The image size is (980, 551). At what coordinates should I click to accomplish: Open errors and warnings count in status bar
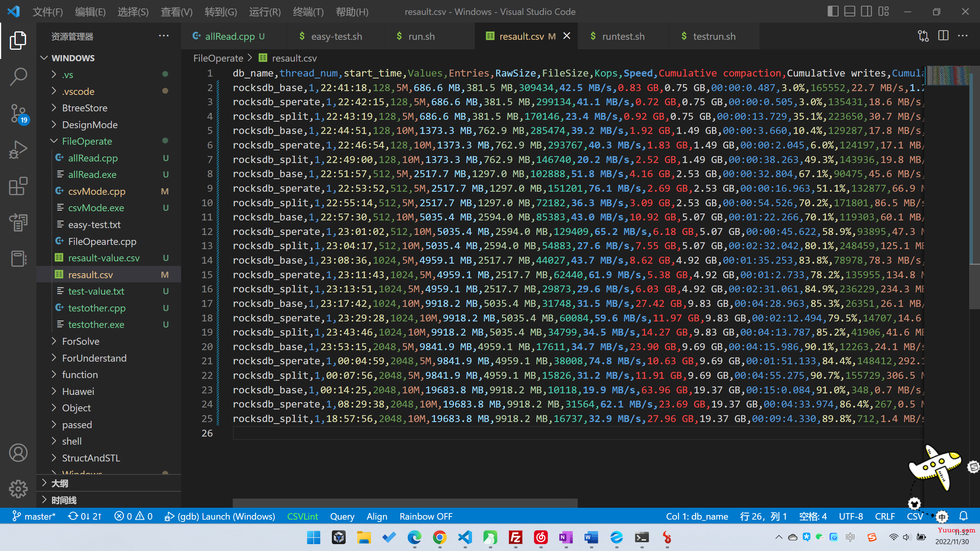click(134, 516)
